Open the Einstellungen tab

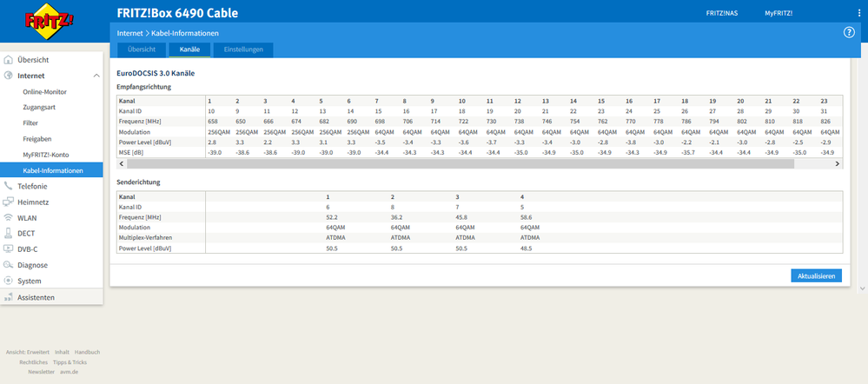coord(243,50)
